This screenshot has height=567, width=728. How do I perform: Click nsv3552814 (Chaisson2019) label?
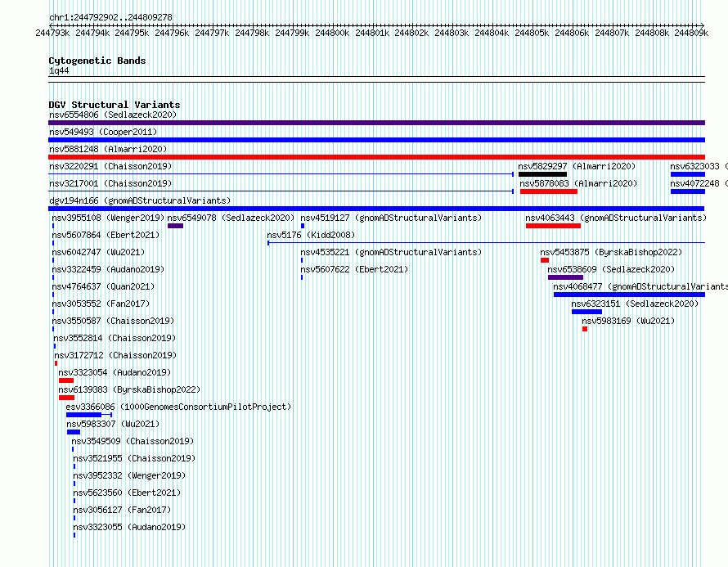[x=115, y=338]
